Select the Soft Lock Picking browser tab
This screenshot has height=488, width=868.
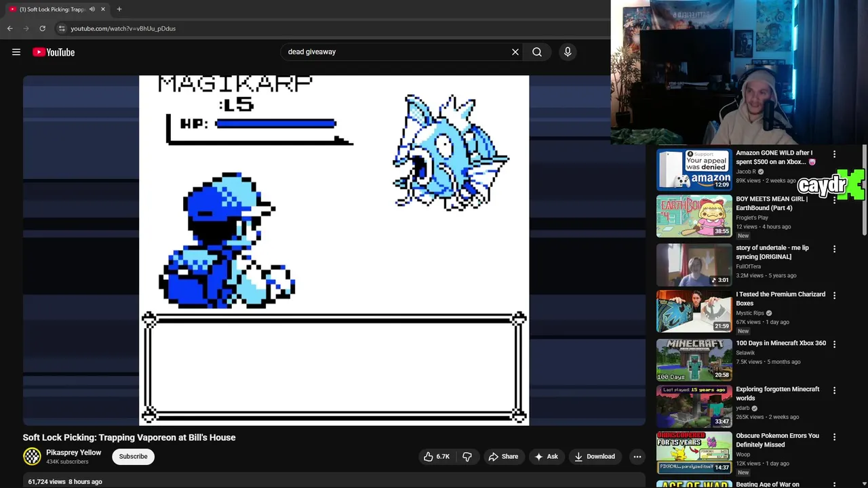57,9
